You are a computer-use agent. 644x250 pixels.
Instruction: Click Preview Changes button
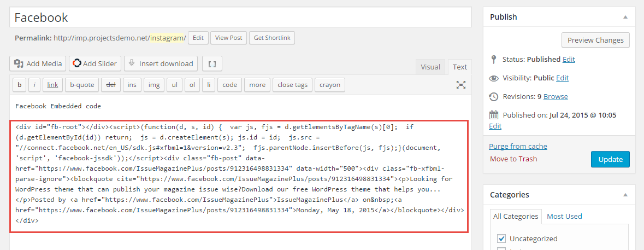coord(595,40)
